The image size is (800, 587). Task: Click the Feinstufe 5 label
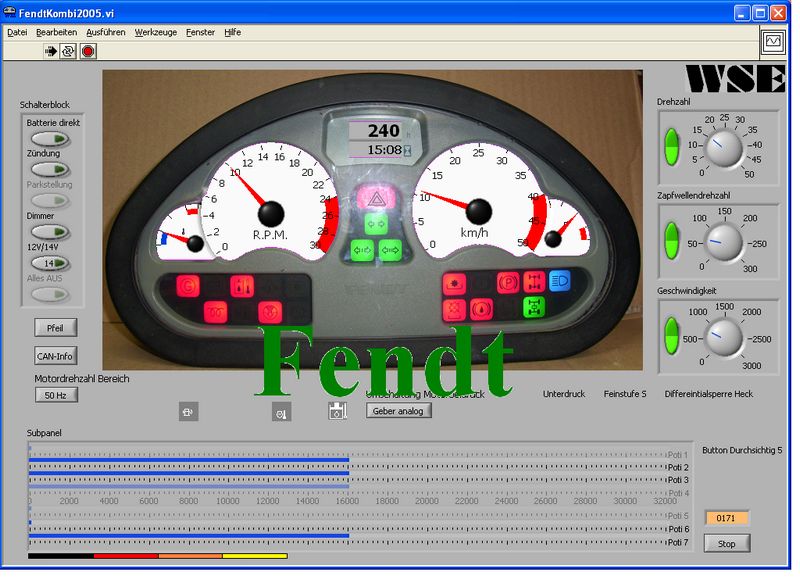pyautogui.click(x=625, y=394)
